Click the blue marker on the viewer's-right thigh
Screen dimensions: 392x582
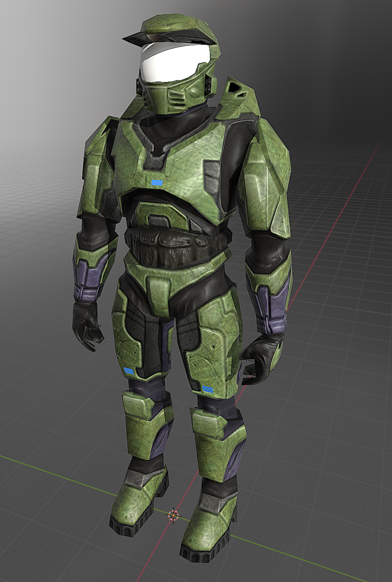(207, 389)
